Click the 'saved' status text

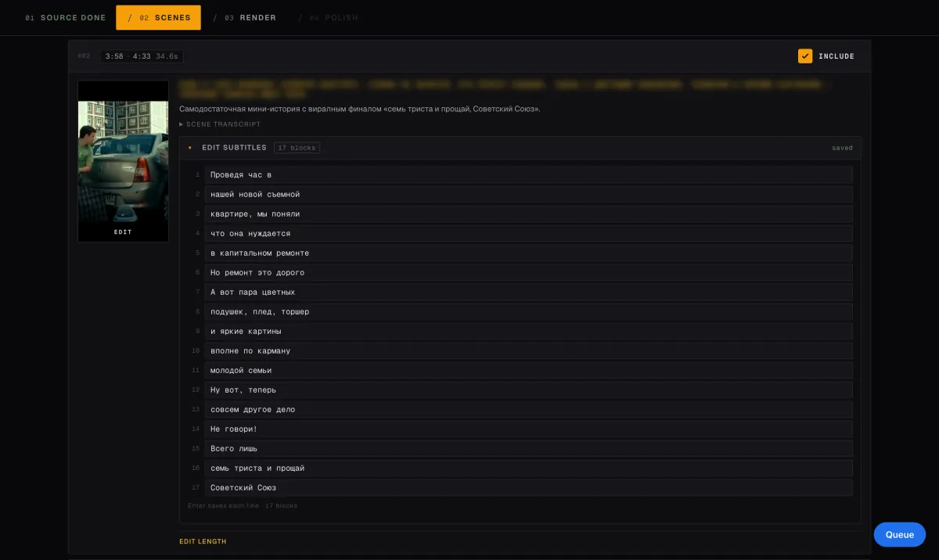(x=842, y=148)
